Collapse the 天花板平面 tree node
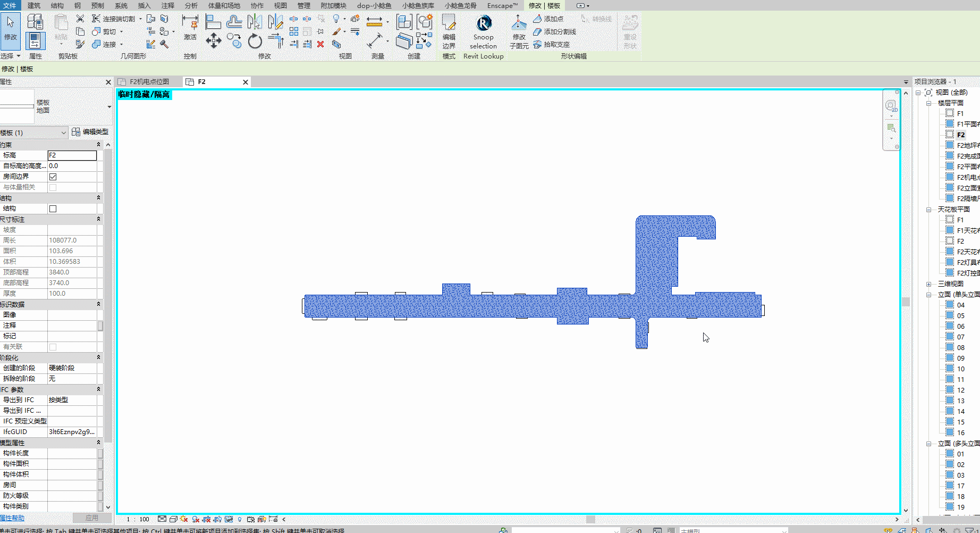 pos(928,210)
